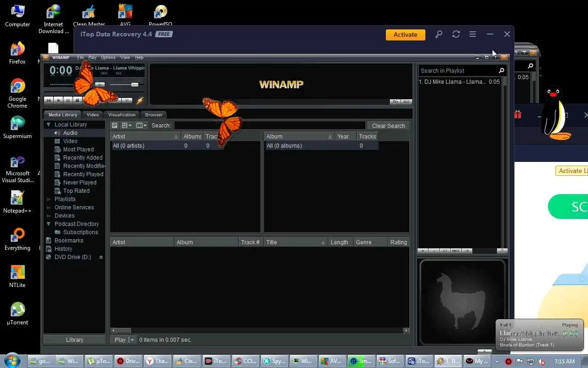Open Bookmarks in the library tree

69,241
